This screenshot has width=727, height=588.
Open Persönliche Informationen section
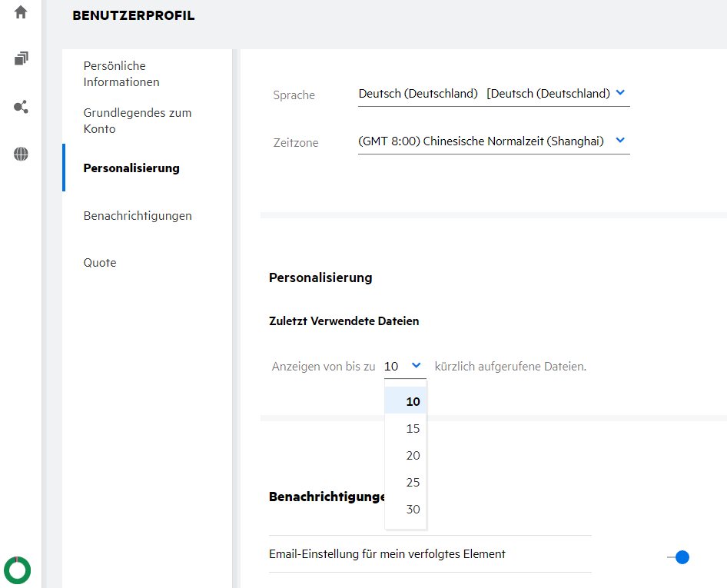[x=121, y=74]
